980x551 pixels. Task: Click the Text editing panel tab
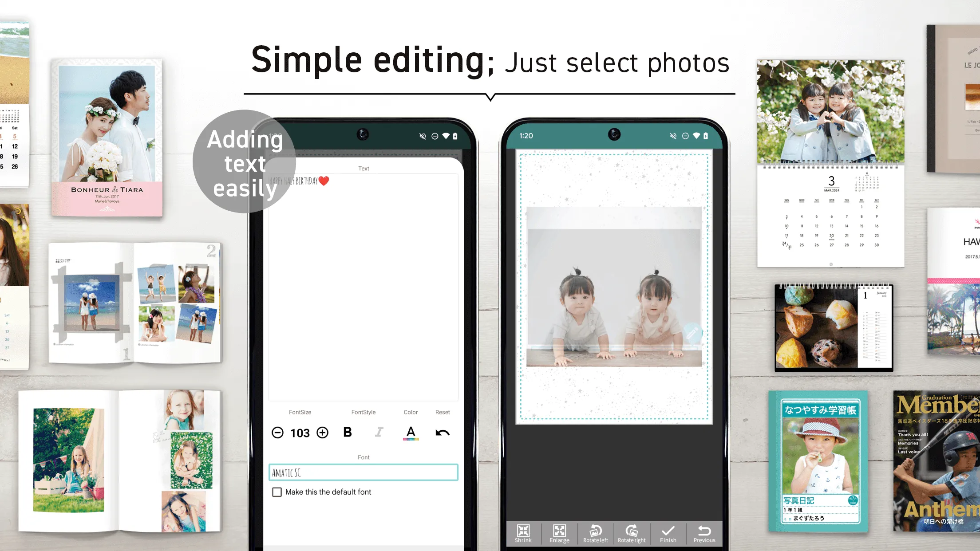click(x=364, y=168)
